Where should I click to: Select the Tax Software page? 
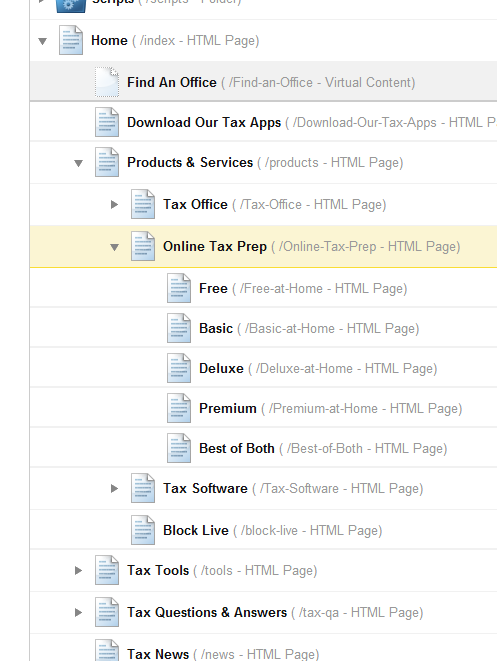tap(205, 489)
